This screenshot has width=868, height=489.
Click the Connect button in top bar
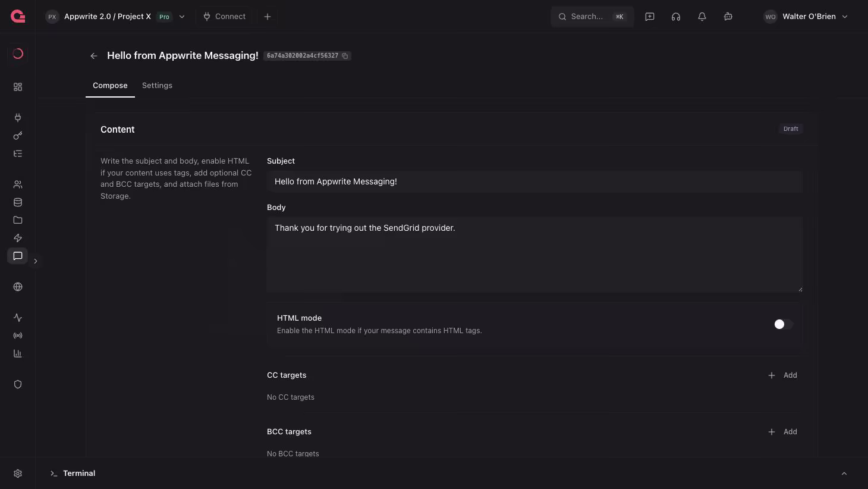pos(224,17)
